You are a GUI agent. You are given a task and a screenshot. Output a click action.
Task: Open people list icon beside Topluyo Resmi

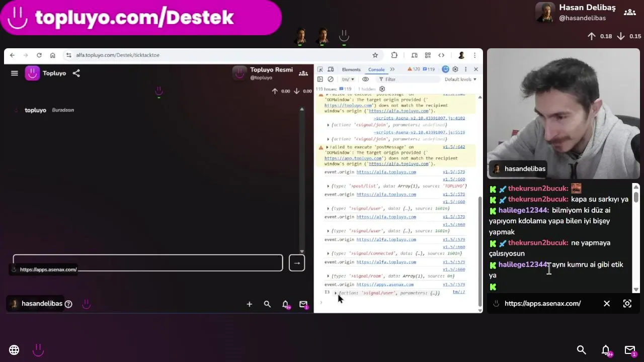click(303, 73)
